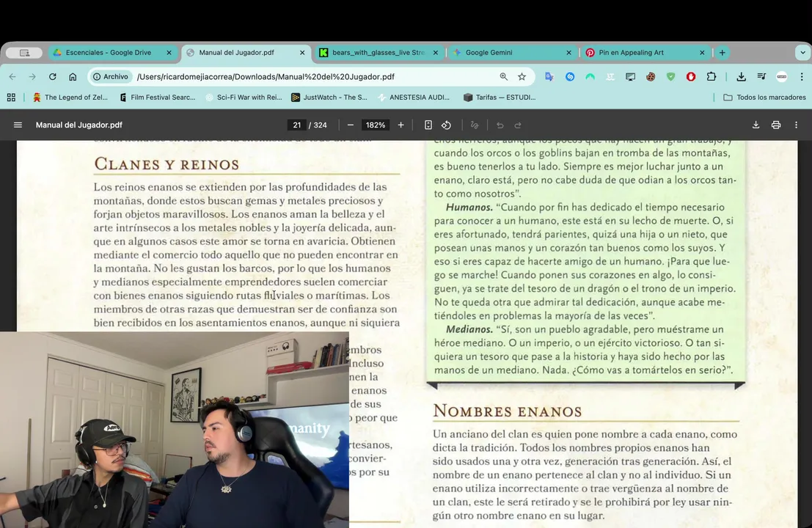Go back to the previous page
This screenshot has width=812, height=528.
point(12,76)
